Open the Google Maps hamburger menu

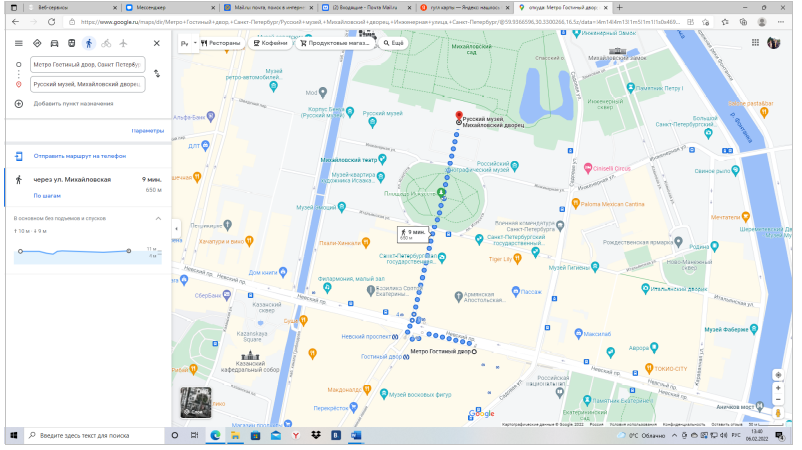point(19,43)
